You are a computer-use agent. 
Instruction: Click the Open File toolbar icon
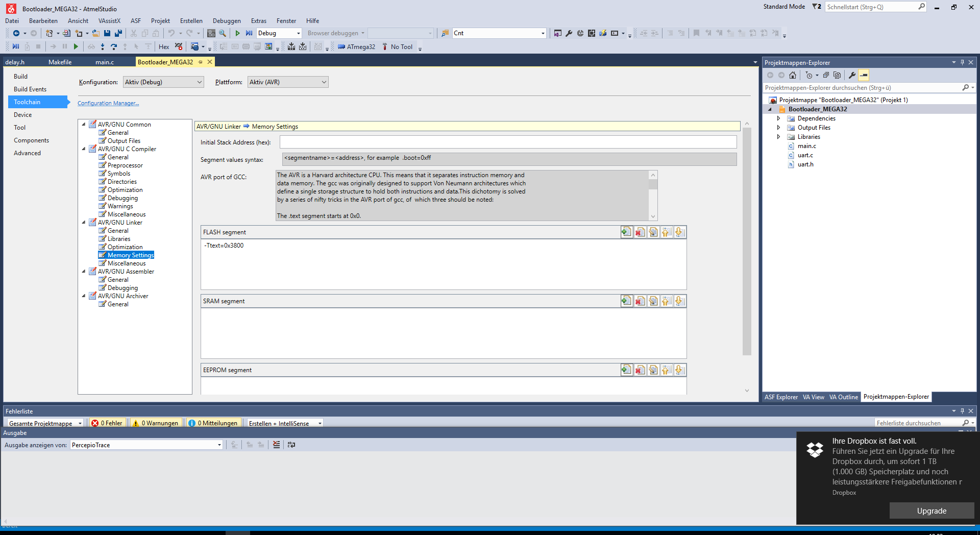tap(95, 33)
